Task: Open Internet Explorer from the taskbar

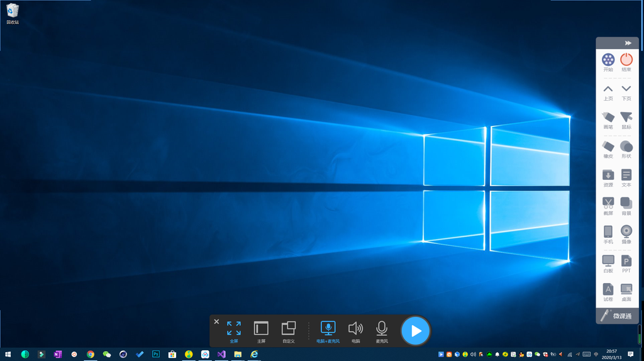Action: [x=254, y=354]
